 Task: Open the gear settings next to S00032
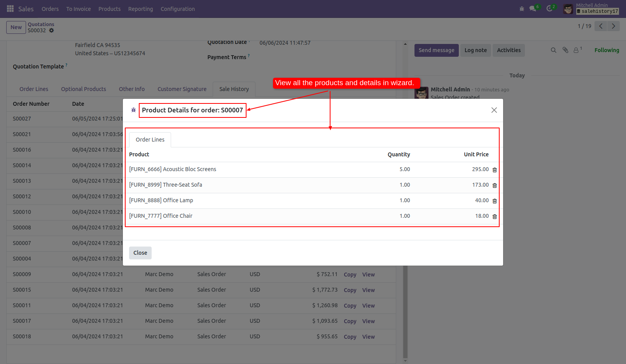[51, 30]
